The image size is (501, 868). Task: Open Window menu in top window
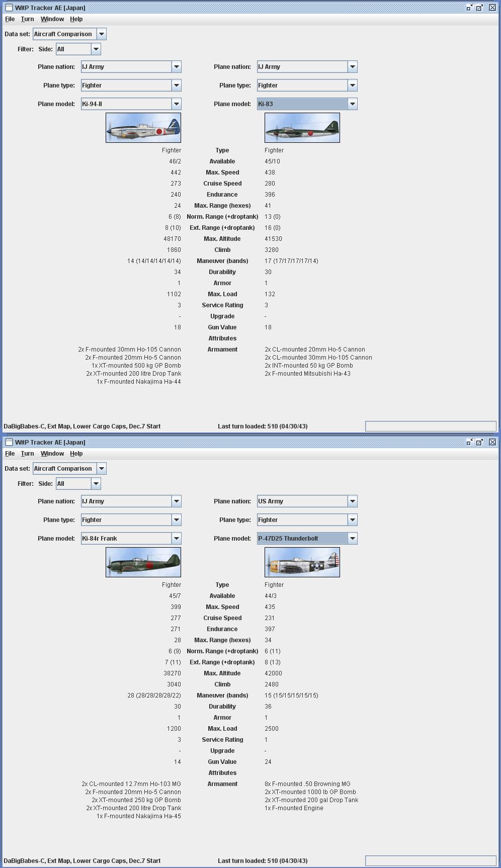(x=52, y=19)
